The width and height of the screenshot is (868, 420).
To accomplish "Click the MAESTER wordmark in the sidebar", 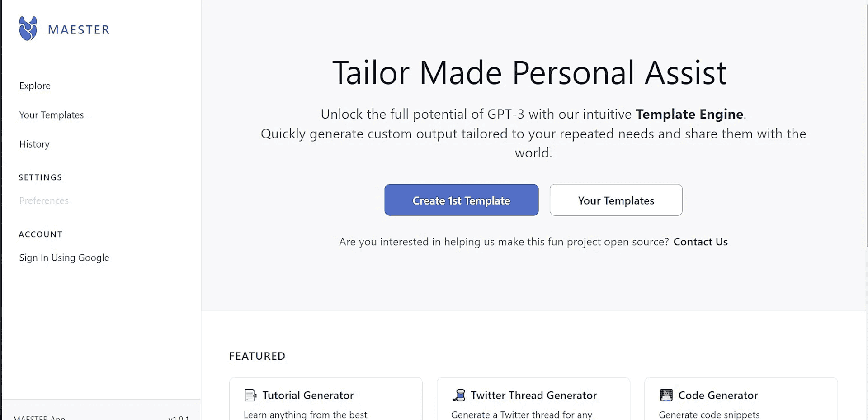I will 79,30.
